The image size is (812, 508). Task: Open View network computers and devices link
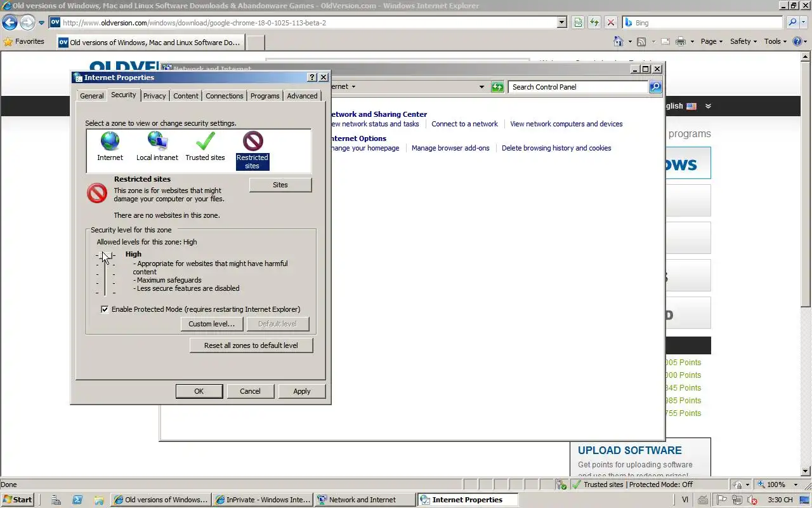pos(566,124)
